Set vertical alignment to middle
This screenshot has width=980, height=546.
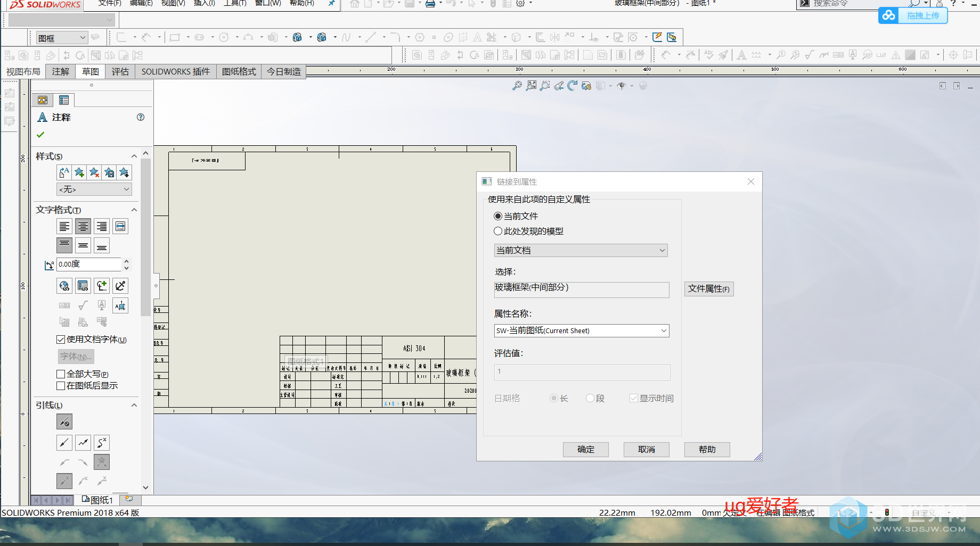83,245
